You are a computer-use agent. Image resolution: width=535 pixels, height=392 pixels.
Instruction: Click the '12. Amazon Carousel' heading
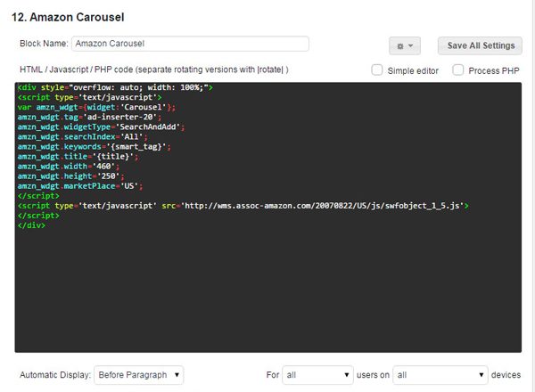point(68,17)
